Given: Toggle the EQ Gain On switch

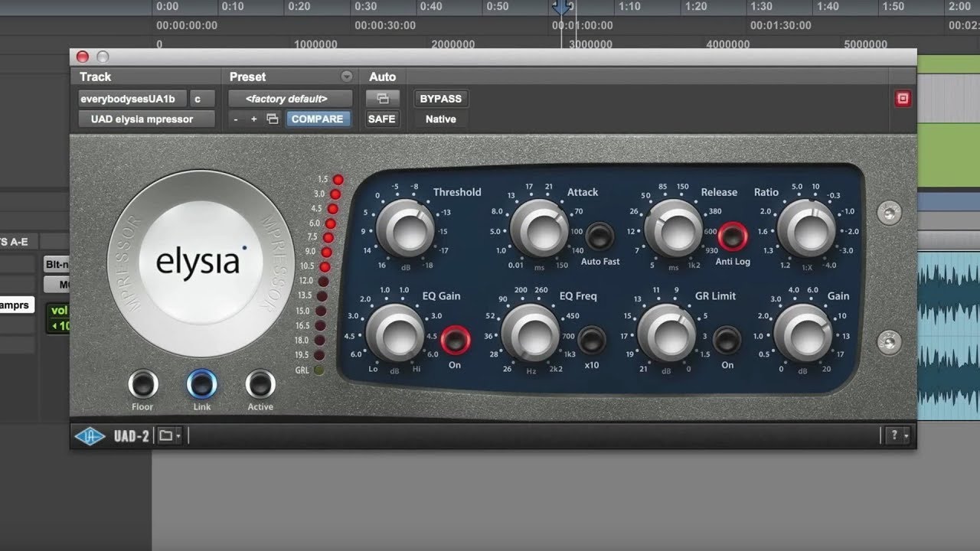Looking at the screenshot, I should (x=455, y=340).
